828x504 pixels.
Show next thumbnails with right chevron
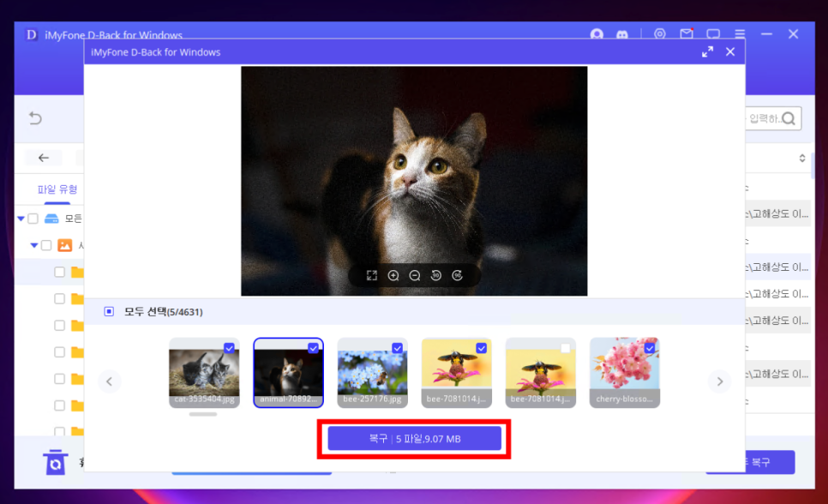[x=720, y=381]
